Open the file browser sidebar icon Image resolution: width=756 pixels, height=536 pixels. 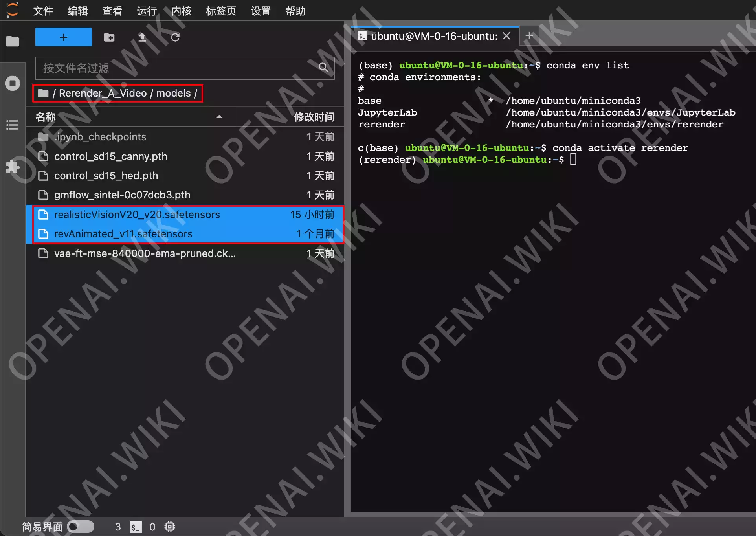13,41
